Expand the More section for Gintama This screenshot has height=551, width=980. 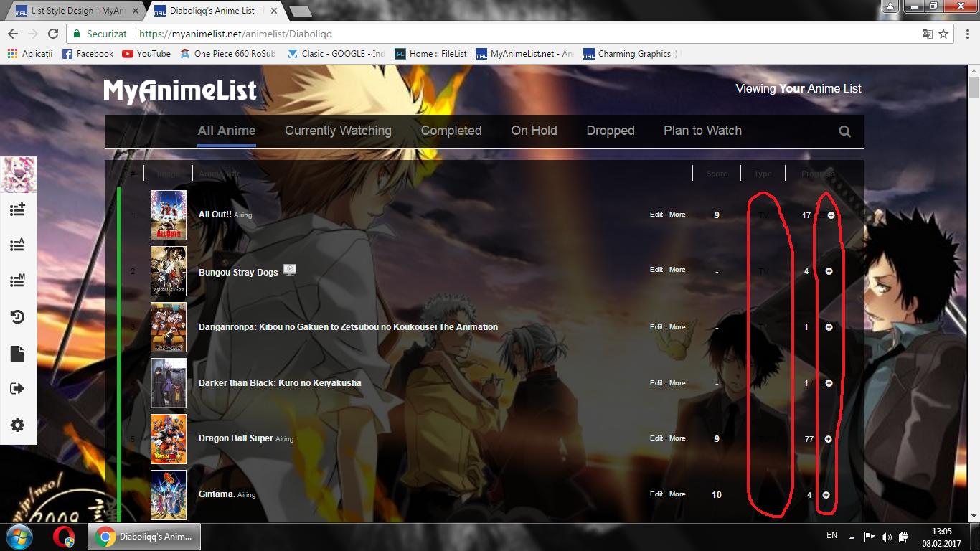677,494
